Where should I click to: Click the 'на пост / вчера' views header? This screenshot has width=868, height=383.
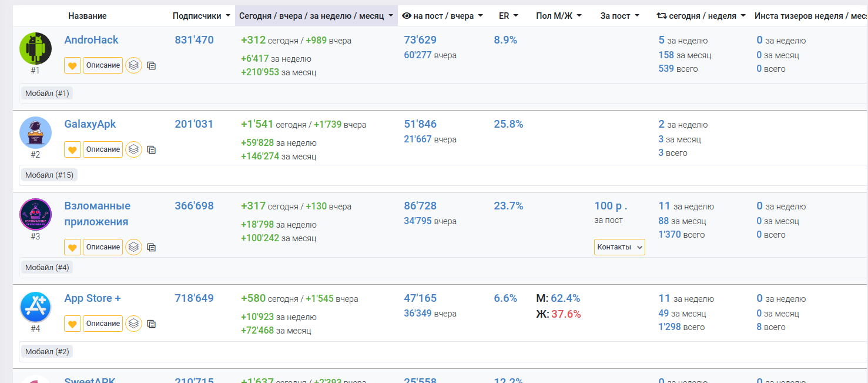point(443,16)
